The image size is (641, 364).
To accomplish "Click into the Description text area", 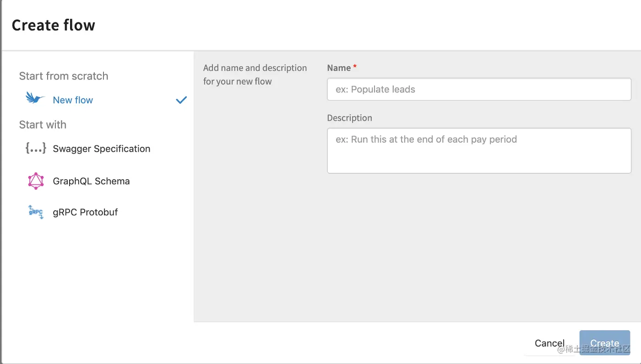I will point(479,150).
